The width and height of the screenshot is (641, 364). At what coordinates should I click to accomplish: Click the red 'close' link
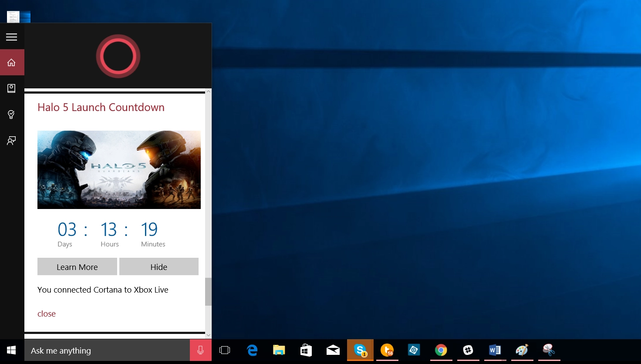47,313
